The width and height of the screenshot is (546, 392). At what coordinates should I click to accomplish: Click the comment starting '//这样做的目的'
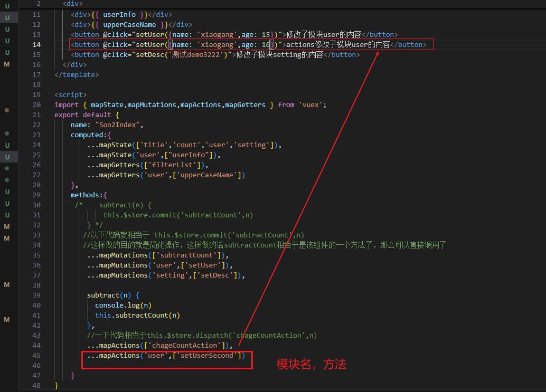tap(265, 245)
